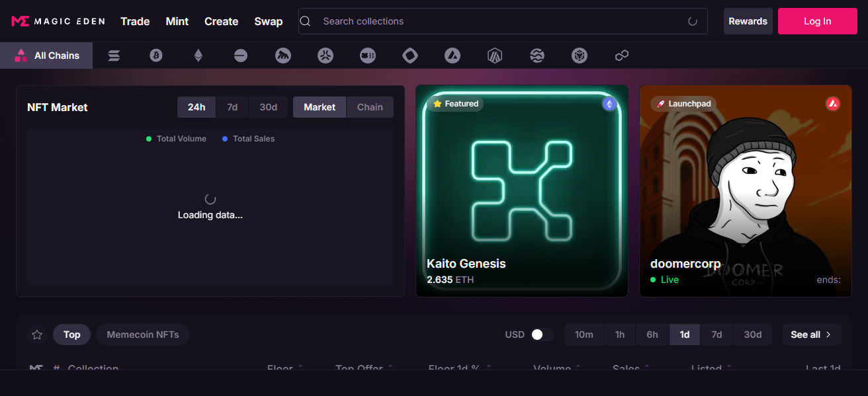Open the Kaito Genesis featured card

(522, 191)
